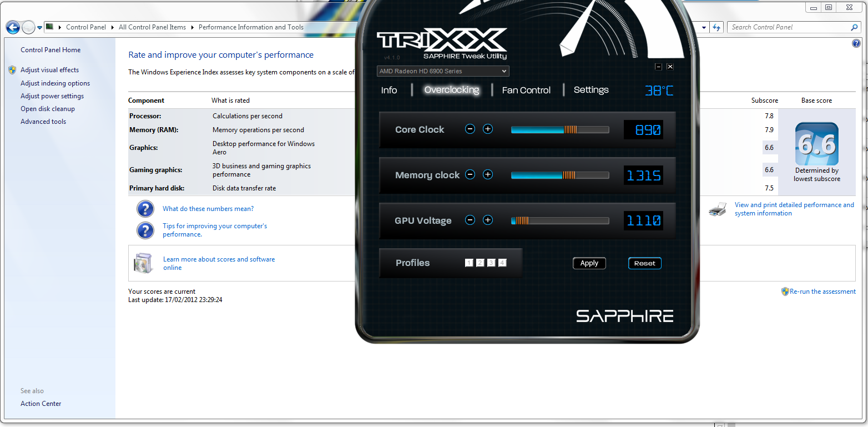Click the 6.6 base score badge
868x427 pixels.
[x=816, y=144]
